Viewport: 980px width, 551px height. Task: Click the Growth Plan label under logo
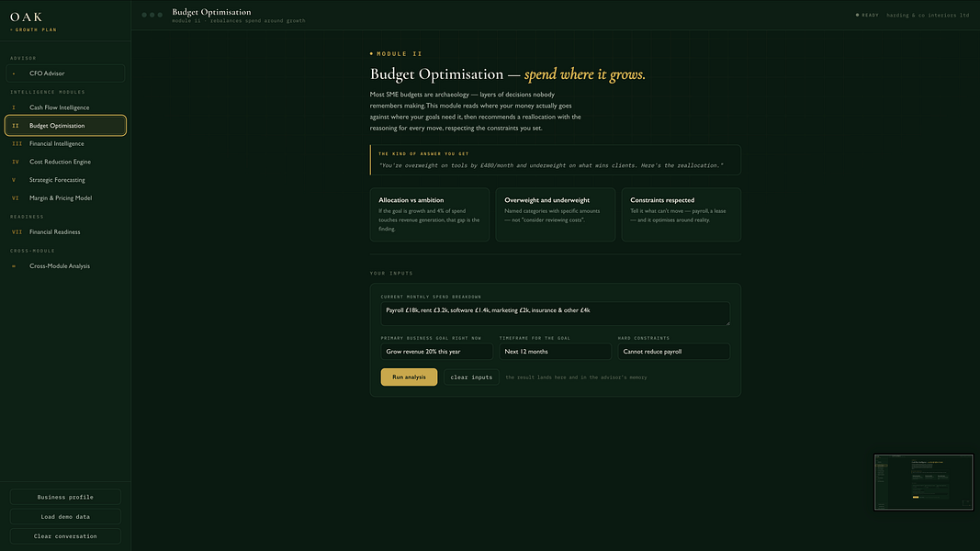pyautogui.click(x=34, y=30)
